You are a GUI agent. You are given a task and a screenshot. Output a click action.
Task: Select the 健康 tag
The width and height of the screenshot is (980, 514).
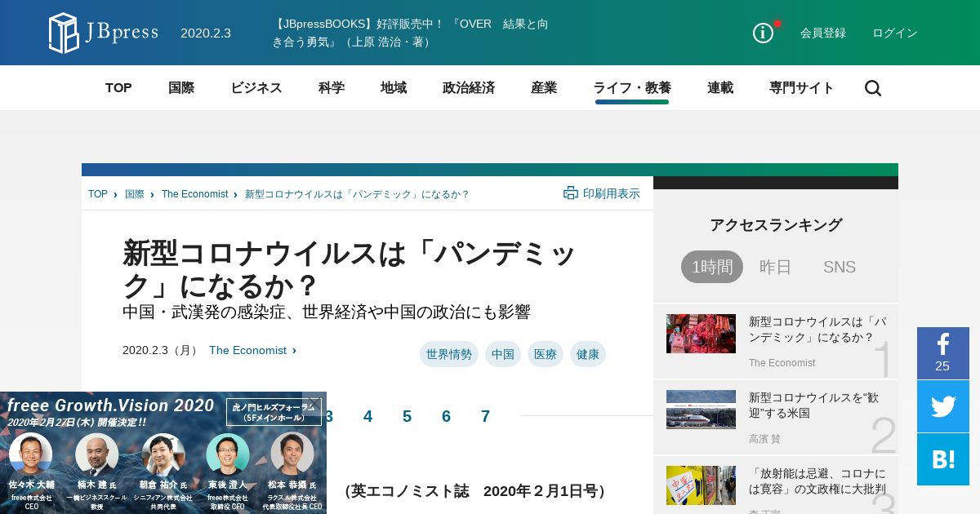tap(588, 354)
